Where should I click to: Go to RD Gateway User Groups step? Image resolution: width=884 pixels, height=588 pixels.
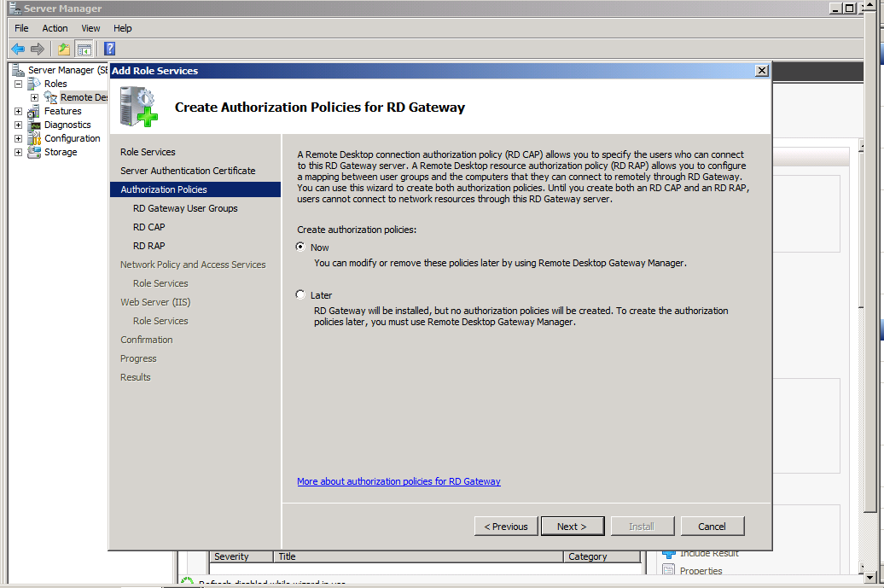point(185,208)
